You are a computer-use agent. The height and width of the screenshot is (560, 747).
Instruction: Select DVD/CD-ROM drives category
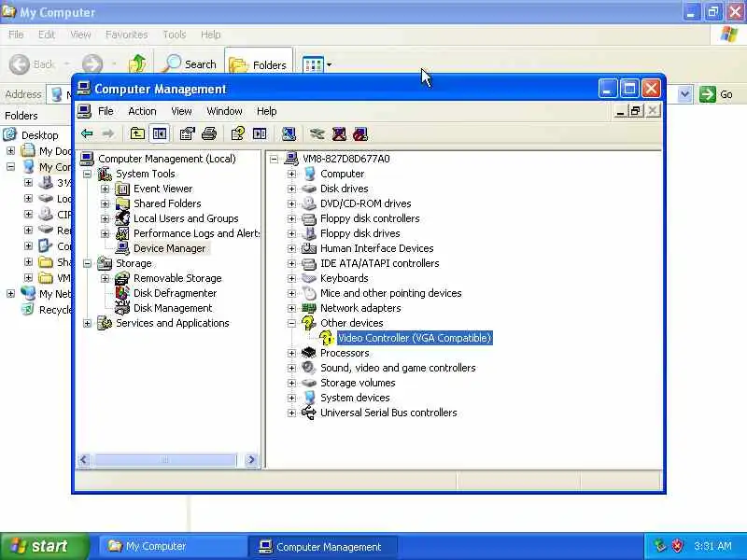coord(365,203)
